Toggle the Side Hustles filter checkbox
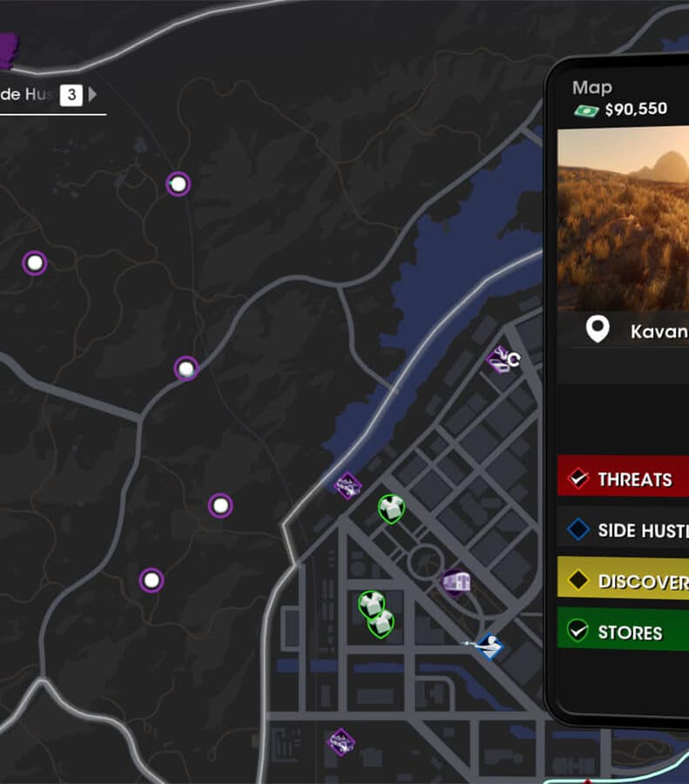This screenshot has width=689, height=784. click(x=578, y=529)
